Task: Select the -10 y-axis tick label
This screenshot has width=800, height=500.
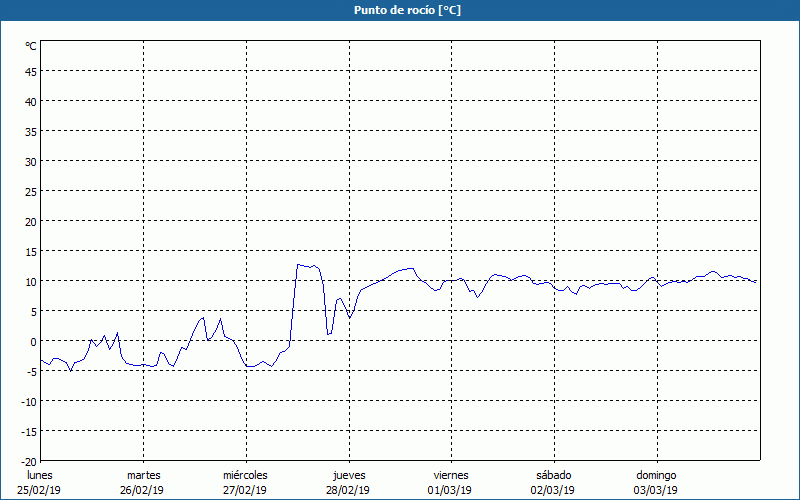Action: [29, 401]
